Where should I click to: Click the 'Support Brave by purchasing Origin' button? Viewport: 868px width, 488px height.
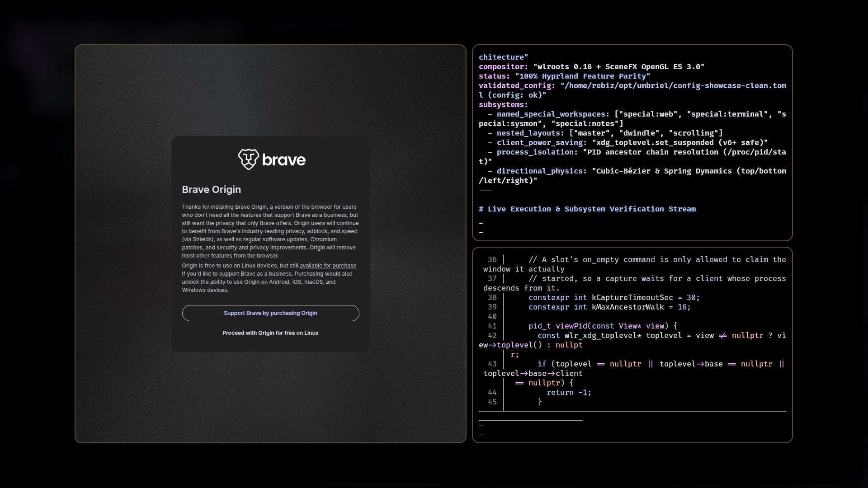click(270, 313)
